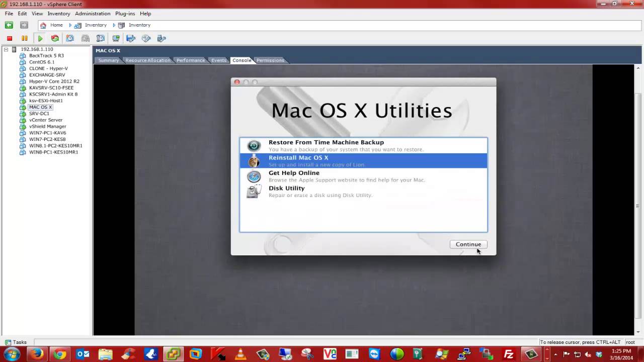Select the WIN8.1-PC2-KES10MR1 VM

[x=55, y=146]
